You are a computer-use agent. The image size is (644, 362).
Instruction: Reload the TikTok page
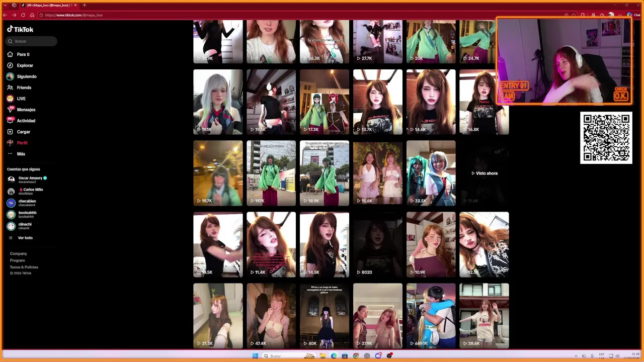pos(23,15)
